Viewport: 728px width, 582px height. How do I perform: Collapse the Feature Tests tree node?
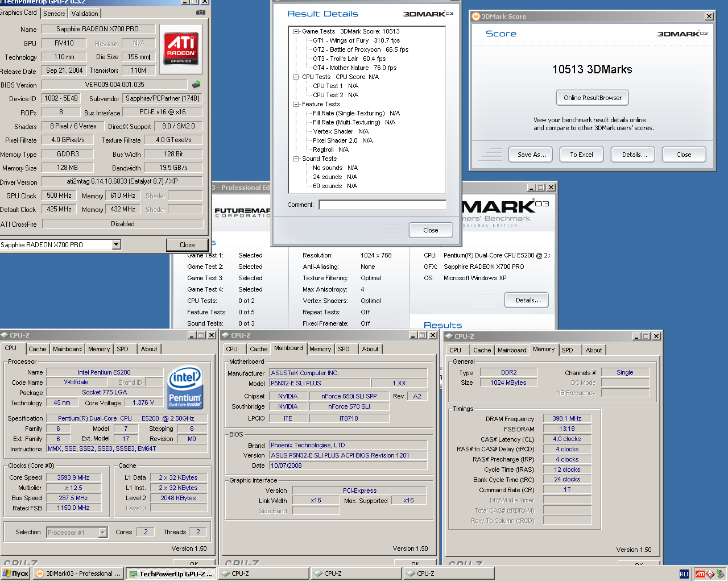[296, 104]
